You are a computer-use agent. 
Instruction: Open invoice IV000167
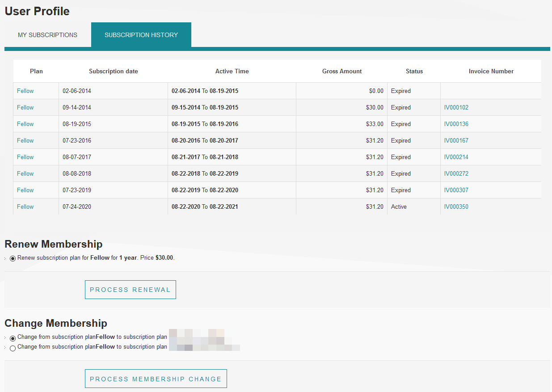(x=456, y=140)
